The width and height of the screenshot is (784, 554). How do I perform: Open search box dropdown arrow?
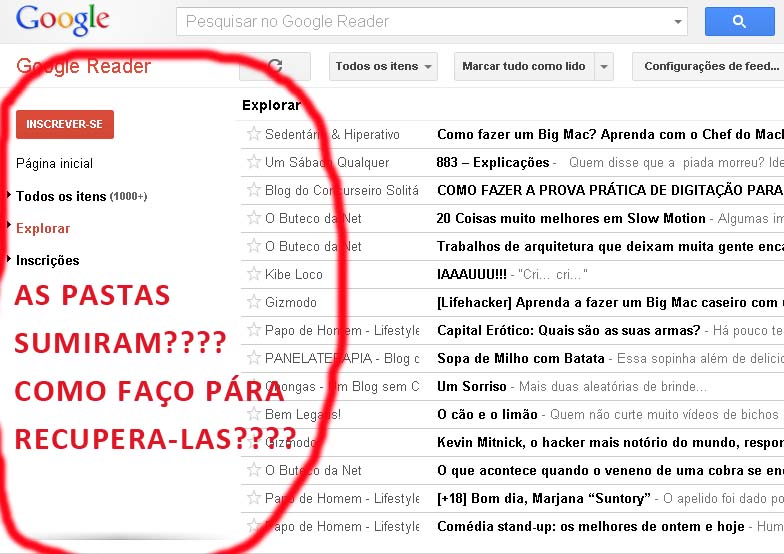coord(678,21)
